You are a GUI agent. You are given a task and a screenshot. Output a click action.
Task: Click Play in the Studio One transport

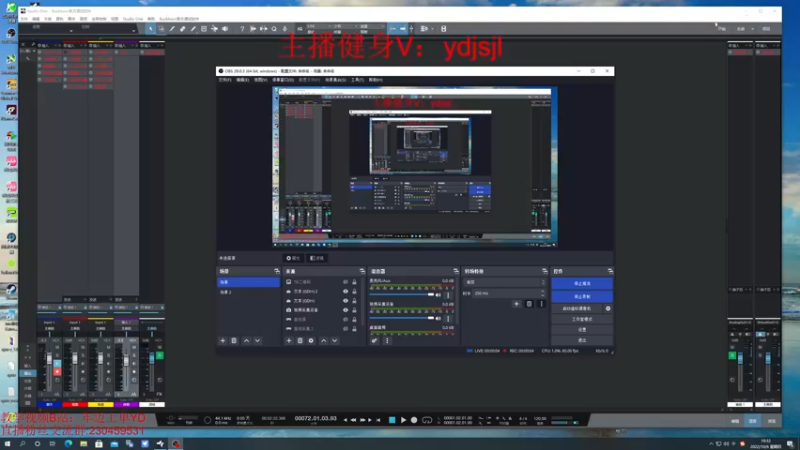[403, 420]
